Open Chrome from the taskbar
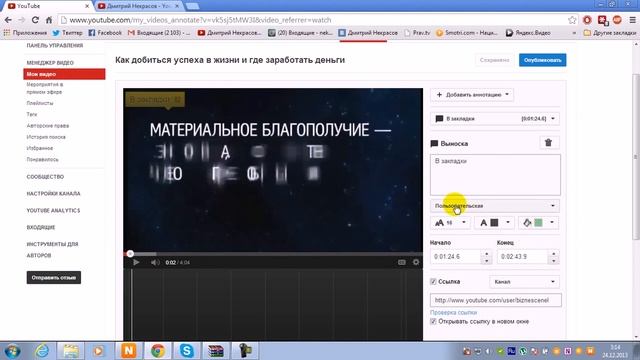Screen dimensions: 640x360 tap(158, 351)
